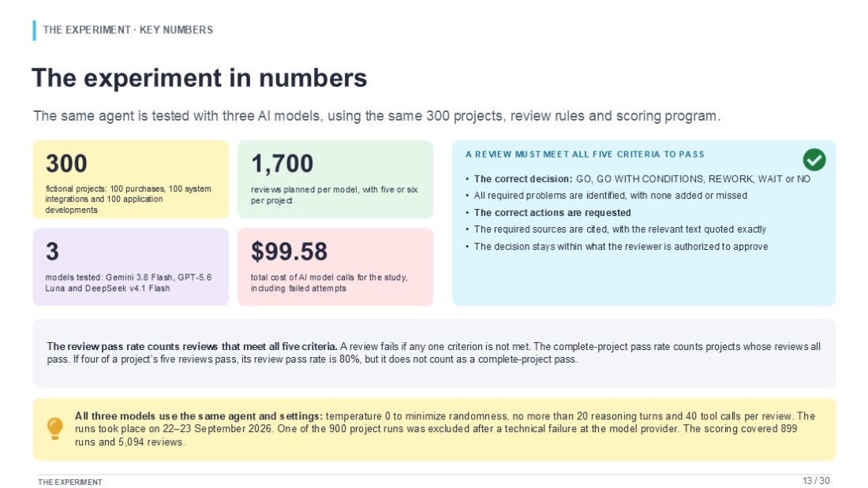Image resolution: width=868 pixels, height=488 pixels.
Task: Click 'THE EXPERIMENT' footer label
Action: click(x=69, y=482)
